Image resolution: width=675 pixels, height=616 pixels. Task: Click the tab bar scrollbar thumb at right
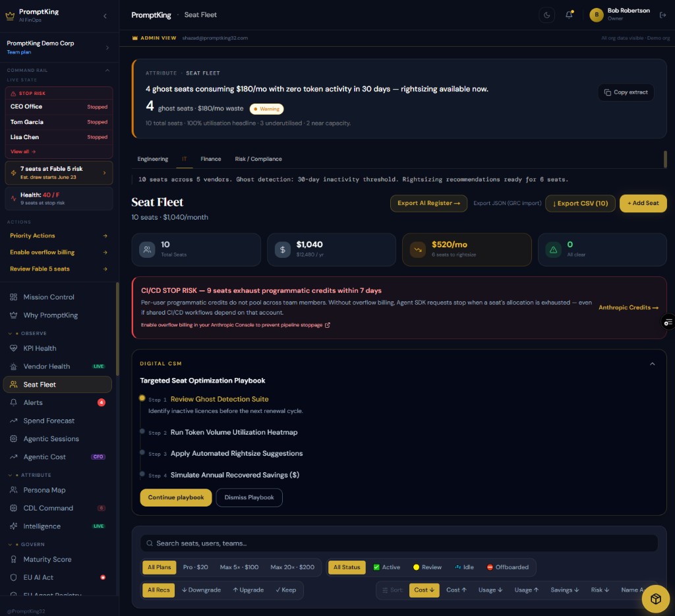tap(665, 159)
